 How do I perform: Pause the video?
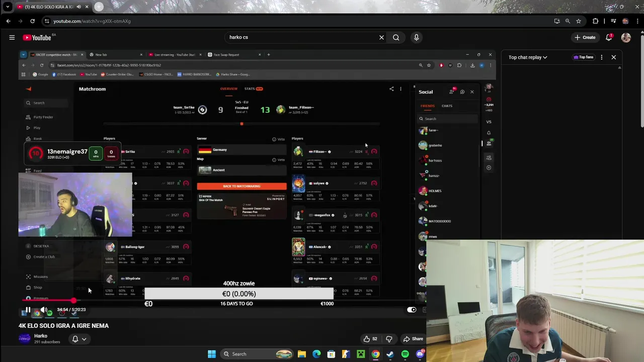[28, 310]
